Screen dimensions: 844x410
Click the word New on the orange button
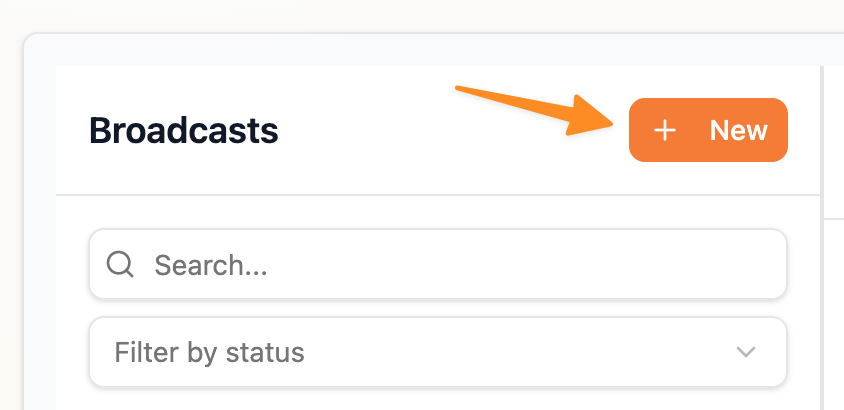click(x=738, y=130)
